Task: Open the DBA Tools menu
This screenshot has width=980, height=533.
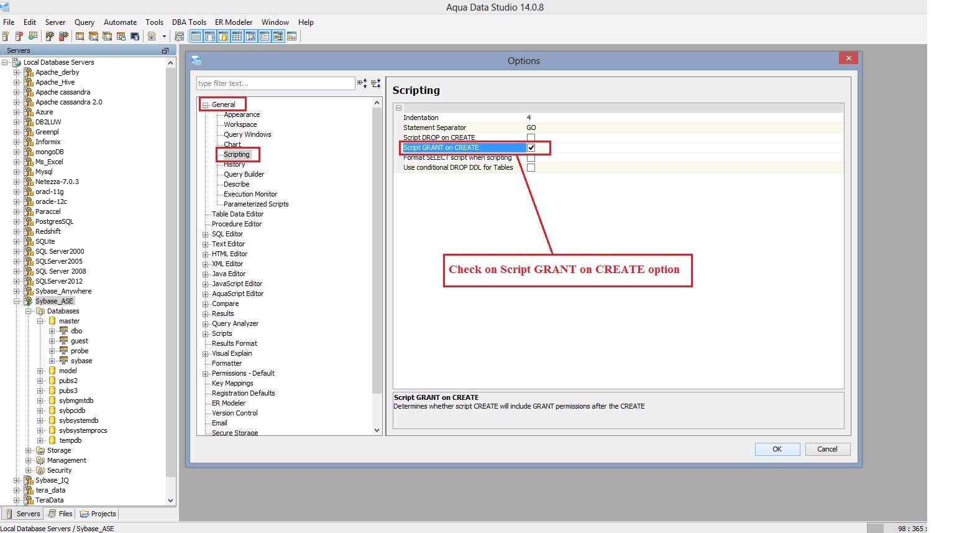Action: click(x=189, y=22)
